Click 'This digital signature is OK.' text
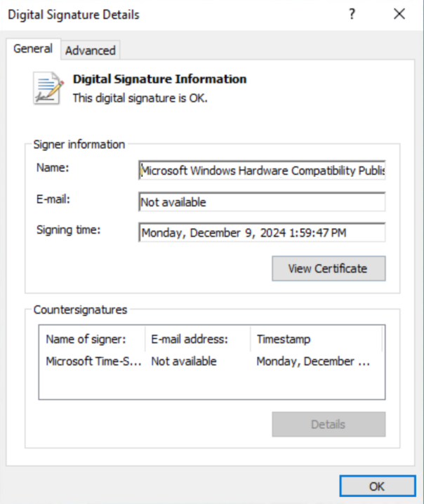Image resolution: width=424 pixels, height=504 pixels. point(140,98)
